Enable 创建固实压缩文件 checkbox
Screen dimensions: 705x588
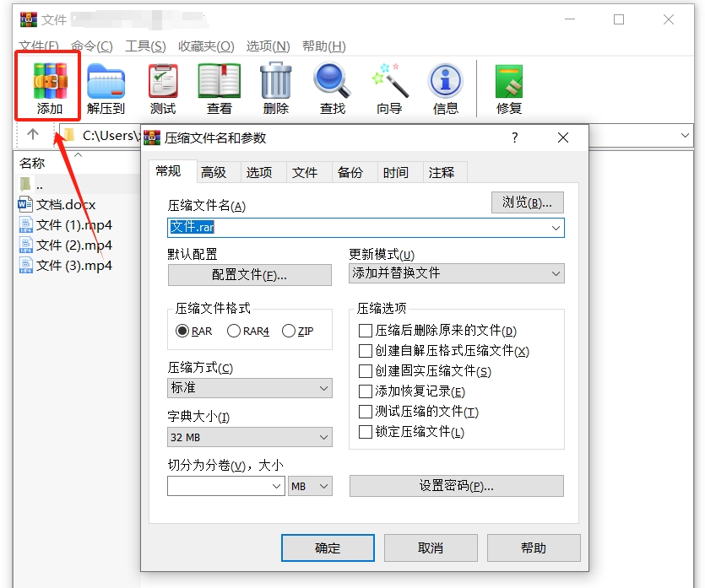(366, 371)
